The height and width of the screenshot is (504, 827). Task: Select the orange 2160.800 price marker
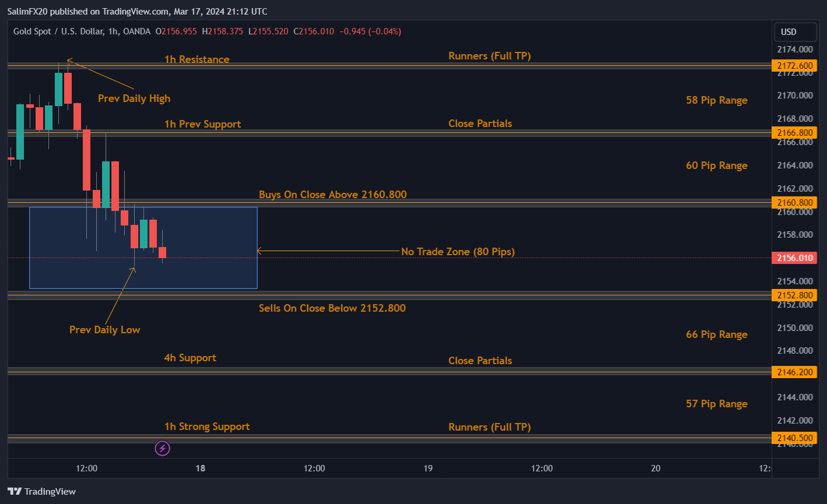(794, 203)
